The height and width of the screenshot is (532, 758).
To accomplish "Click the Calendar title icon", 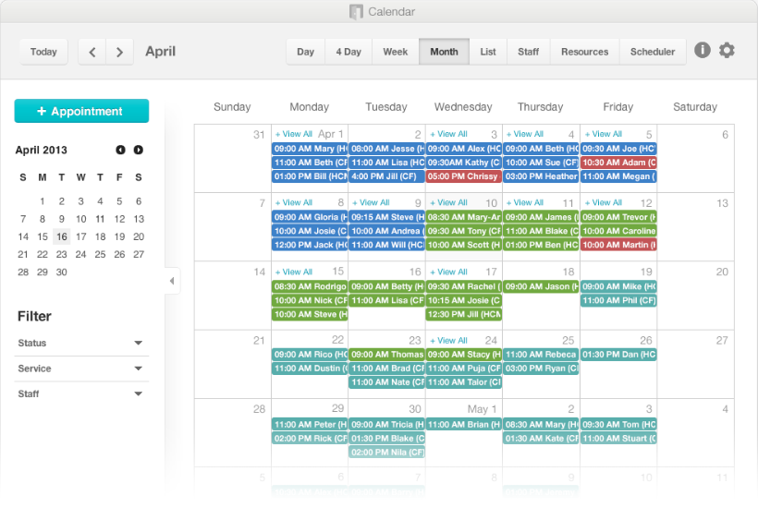I will coord(356,12).
